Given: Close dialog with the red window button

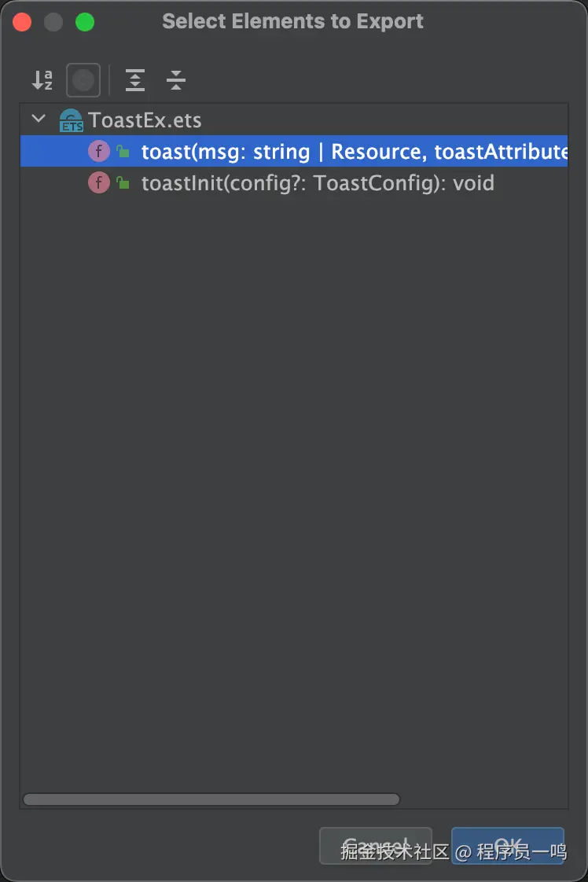Looking at the screenshot, I should tap(22, 22).
